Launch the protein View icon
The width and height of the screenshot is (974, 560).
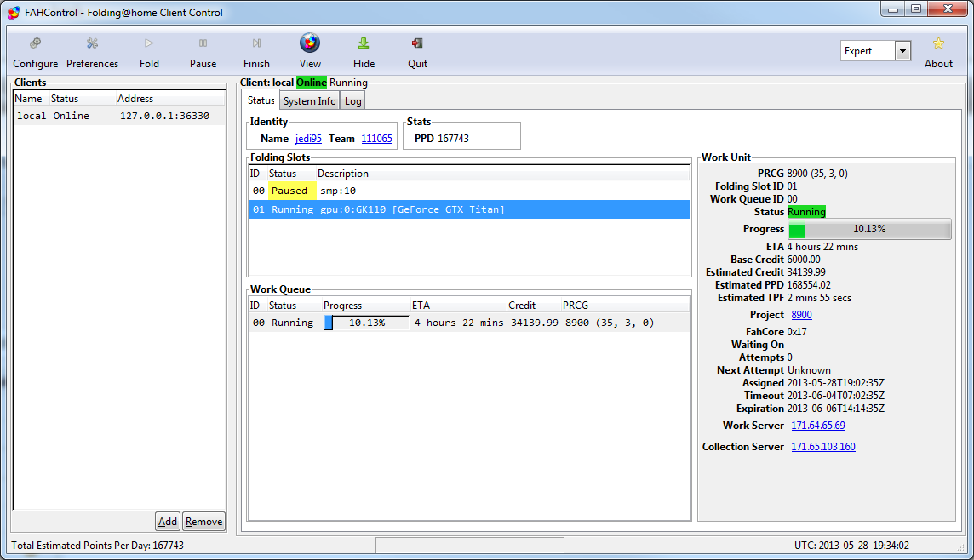click(x=310, y=43)
